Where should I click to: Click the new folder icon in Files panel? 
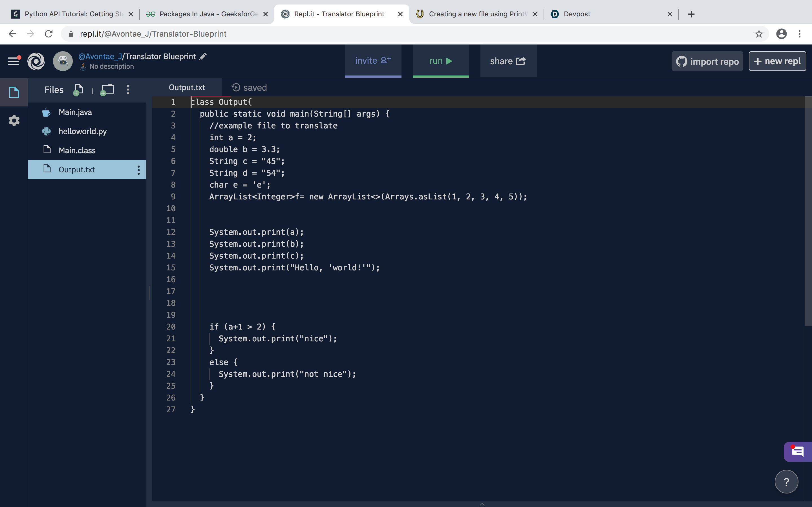107,90
